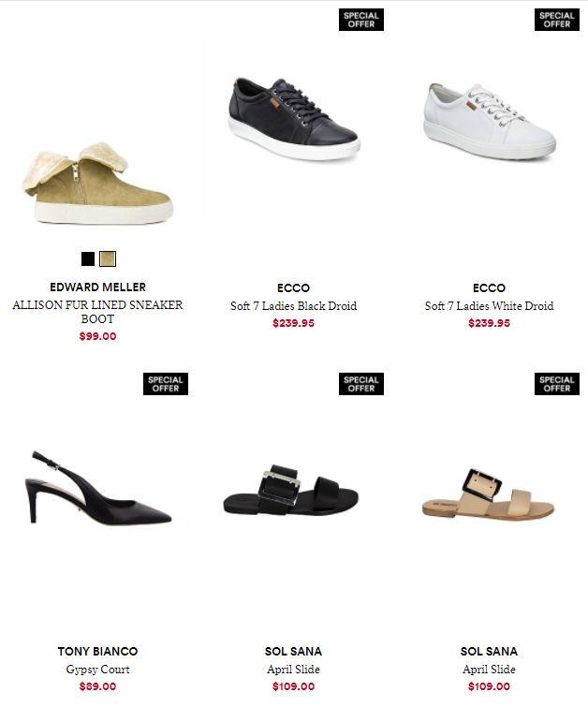Click Special Offer badge on black April Slide

pyautogui.click(x=361, y=384)
